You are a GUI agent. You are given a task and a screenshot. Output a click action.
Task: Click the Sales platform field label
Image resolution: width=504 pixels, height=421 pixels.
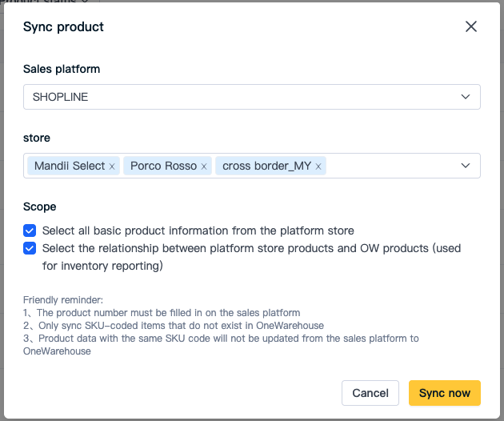(x=62, y=69)
